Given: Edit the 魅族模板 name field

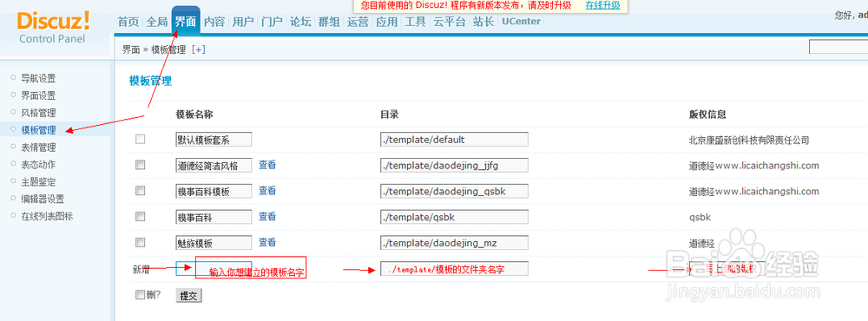Looking at the screenshot, I should pos(214,242).
